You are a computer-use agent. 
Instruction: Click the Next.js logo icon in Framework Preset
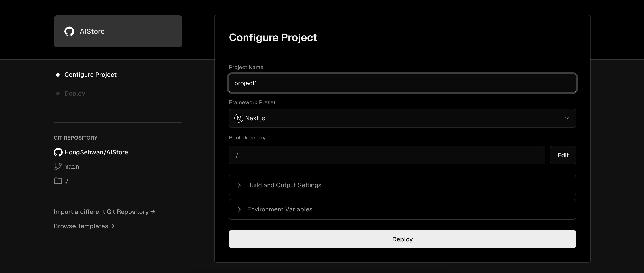pos(239,118)
